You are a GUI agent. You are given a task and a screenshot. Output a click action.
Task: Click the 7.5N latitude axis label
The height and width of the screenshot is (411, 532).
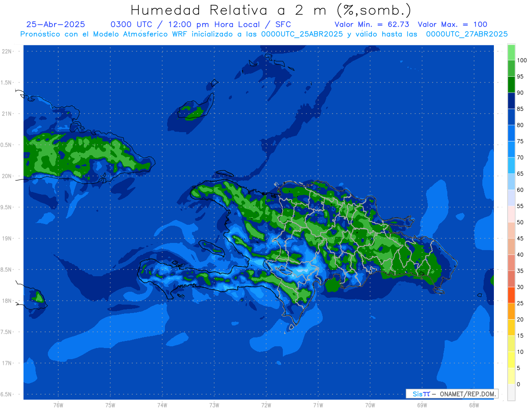coord(6,332)
